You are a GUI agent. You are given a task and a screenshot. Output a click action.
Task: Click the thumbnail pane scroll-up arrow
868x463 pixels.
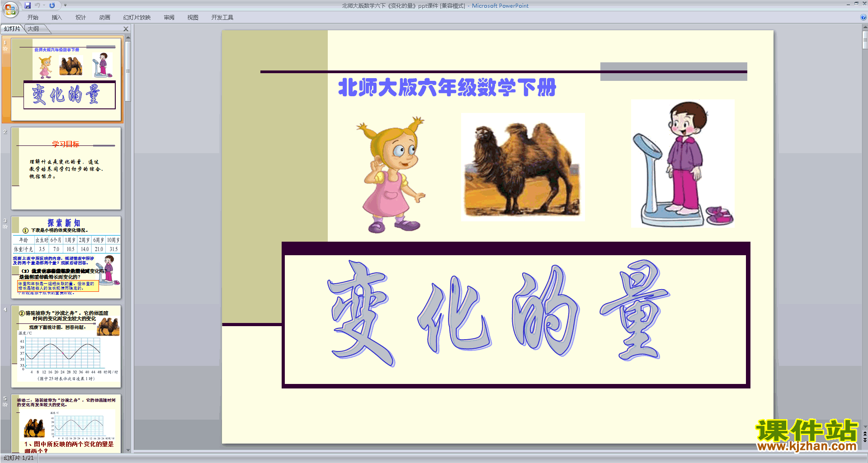(128, 37)
